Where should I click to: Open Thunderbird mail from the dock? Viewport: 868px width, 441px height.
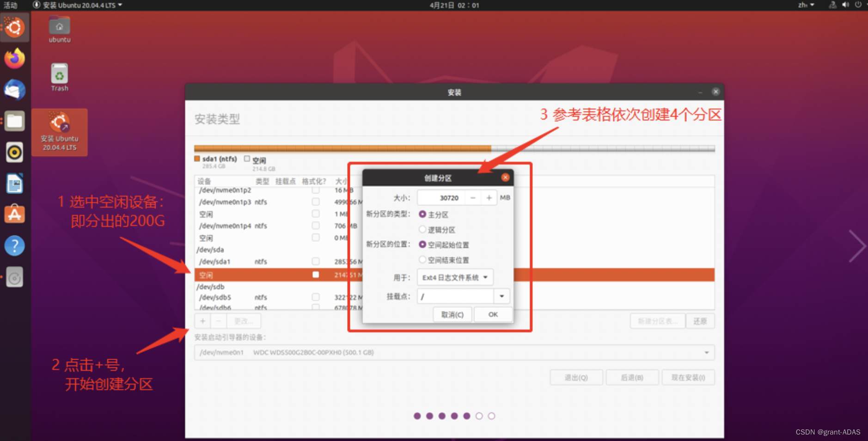tap(14, 90)
